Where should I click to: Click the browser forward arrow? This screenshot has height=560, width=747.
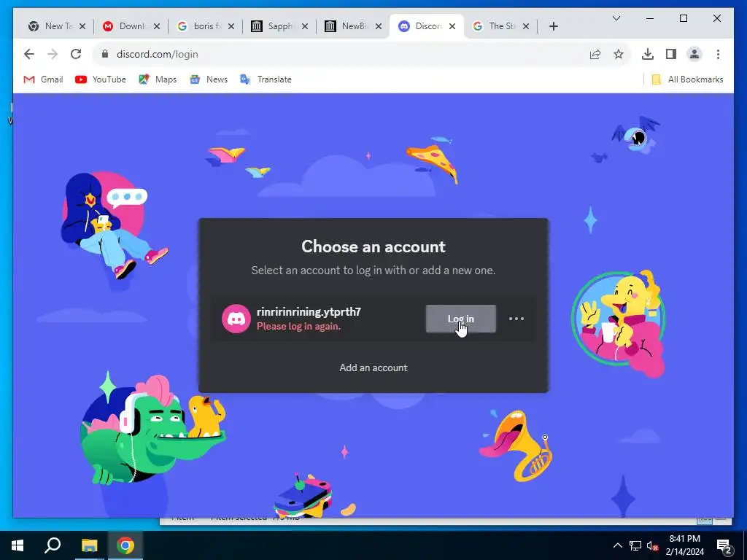coord(53,54)
